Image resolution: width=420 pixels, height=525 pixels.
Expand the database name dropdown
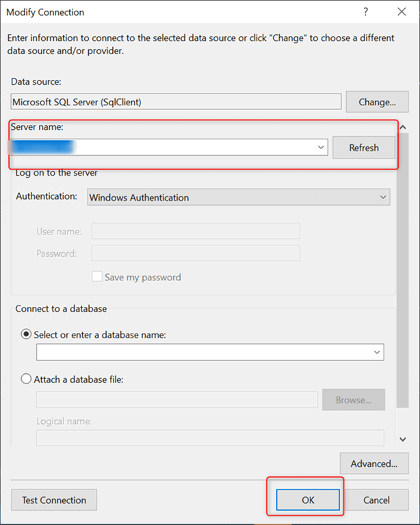point(377,352)
